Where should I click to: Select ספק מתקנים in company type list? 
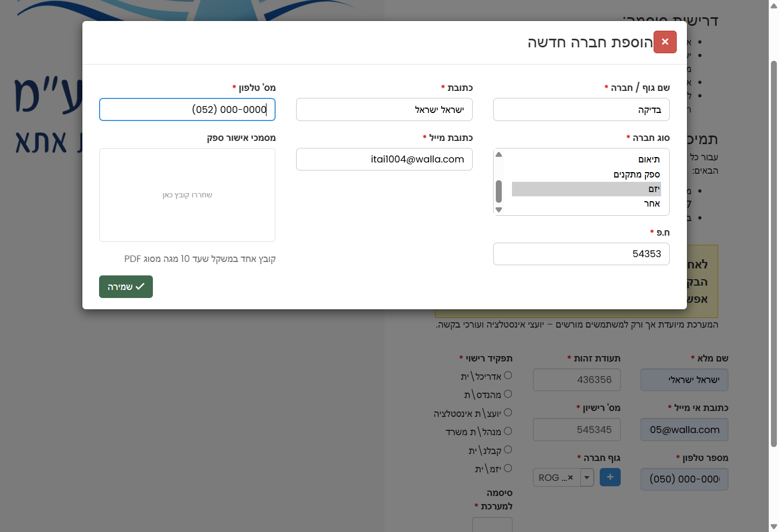[586, 174]
